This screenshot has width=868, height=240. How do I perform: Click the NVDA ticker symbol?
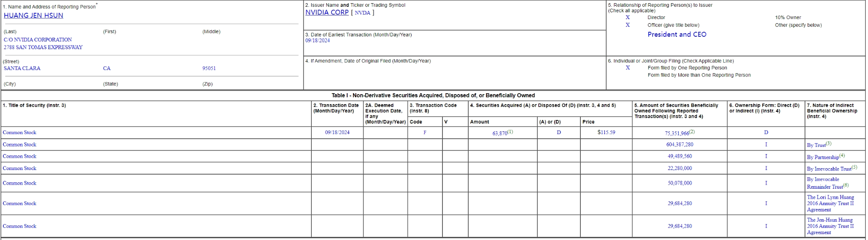(x=363, y=13)
